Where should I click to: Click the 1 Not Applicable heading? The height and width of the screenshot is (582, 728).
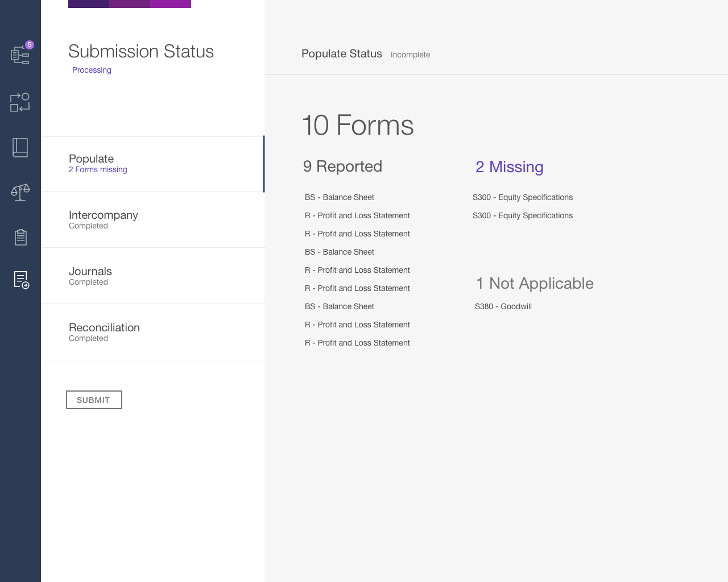click(x=535, y=283)
